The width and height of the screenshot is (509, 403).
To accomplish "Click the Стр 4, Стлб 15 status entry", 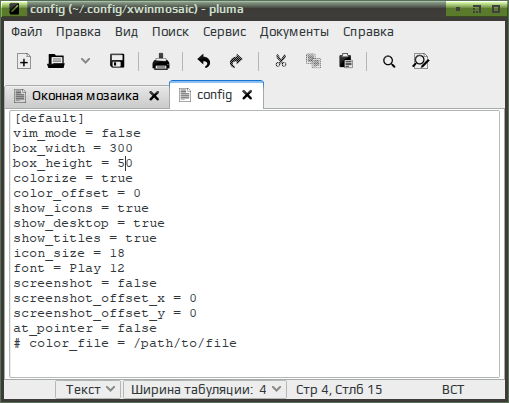I will 339,389.
